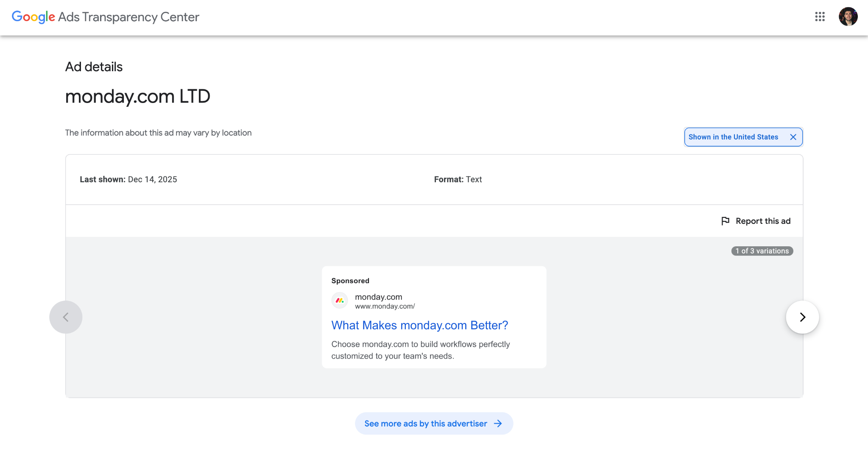
Task: Click the arrow icon on See more ads
Action: pos(498,423)
